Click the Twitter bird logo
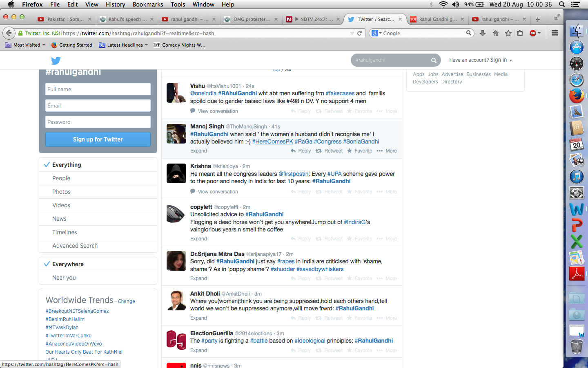The height and width of the screenshot is (368, 588). click(x=56, y=61)
